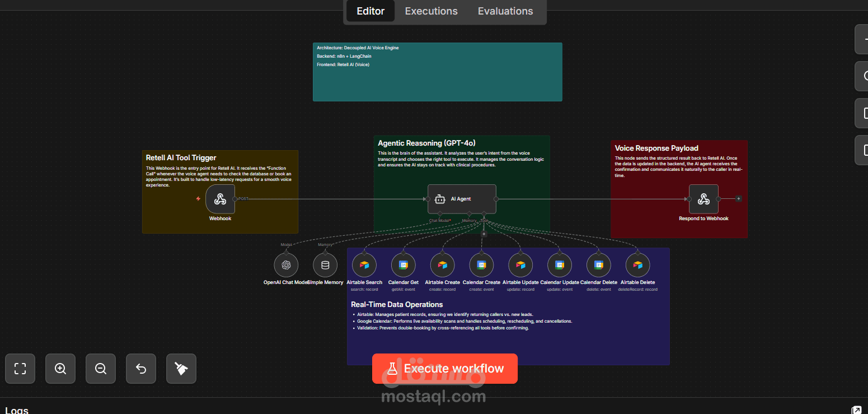Image resolution: width=868 pixels, height=414 pixels.
Task: Select the Airtable Create tool node
Action: pyautogui.click(x=442, y=265)
